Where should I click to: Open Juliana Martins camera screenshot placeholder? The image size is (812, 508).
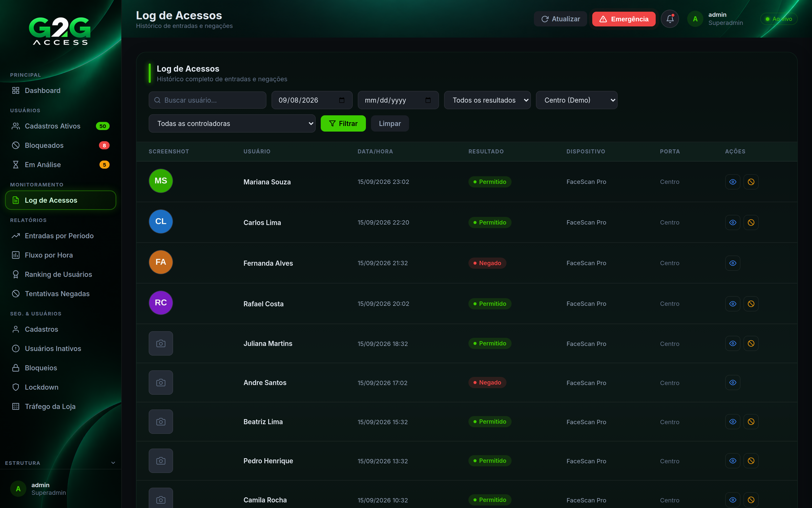(161, 343)
